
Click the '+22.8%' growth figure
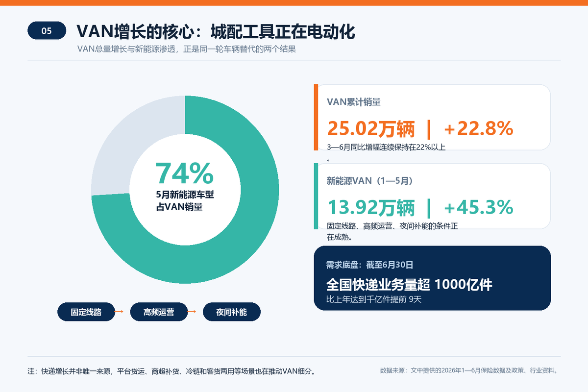click(x=478, y=129)
